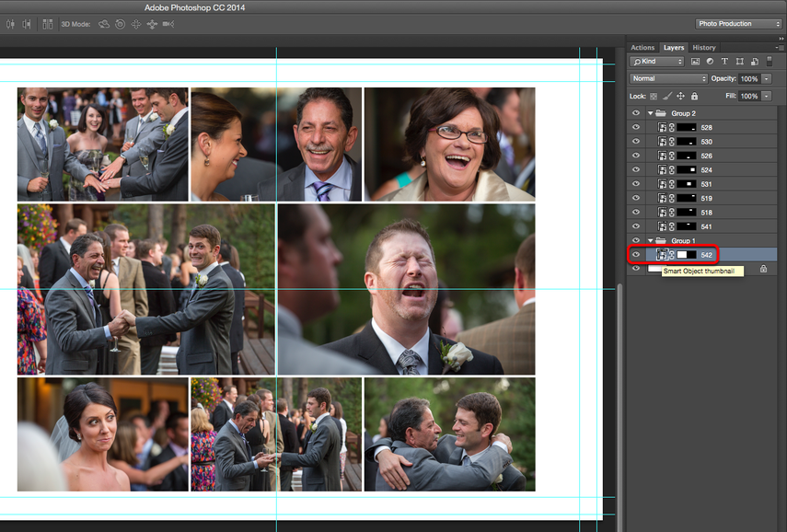The height and width of the screenshot is (532, 787).
Task: Toggle layer 542 visibility eye
Action: coord(636,254)
